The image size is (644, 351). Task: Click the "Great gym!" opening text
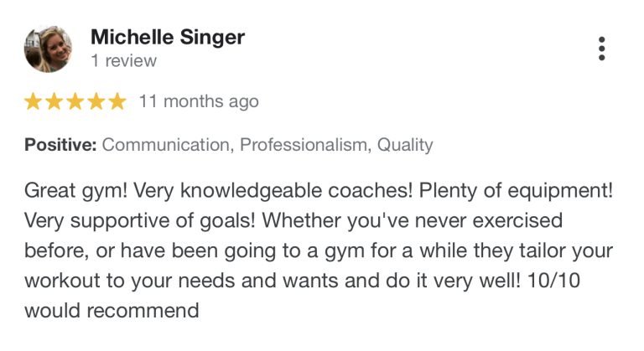click(x=75, y=191)
